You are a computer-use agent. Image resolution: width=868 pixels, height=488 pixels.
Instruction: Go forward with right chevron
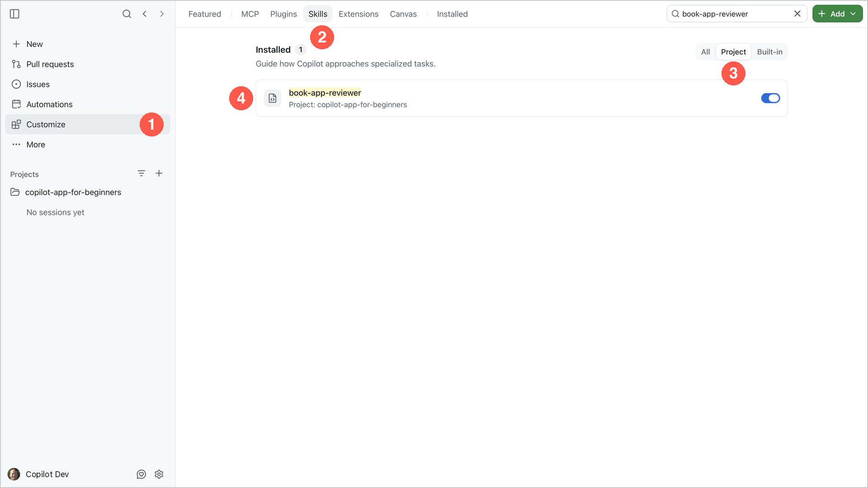pyautogui.click(x=162, y=14)
